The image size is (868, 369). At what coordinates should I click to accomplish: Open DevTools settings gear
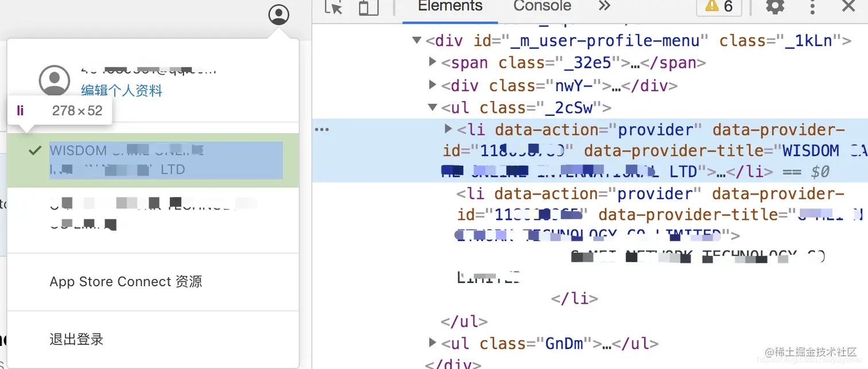pos(775,7)
